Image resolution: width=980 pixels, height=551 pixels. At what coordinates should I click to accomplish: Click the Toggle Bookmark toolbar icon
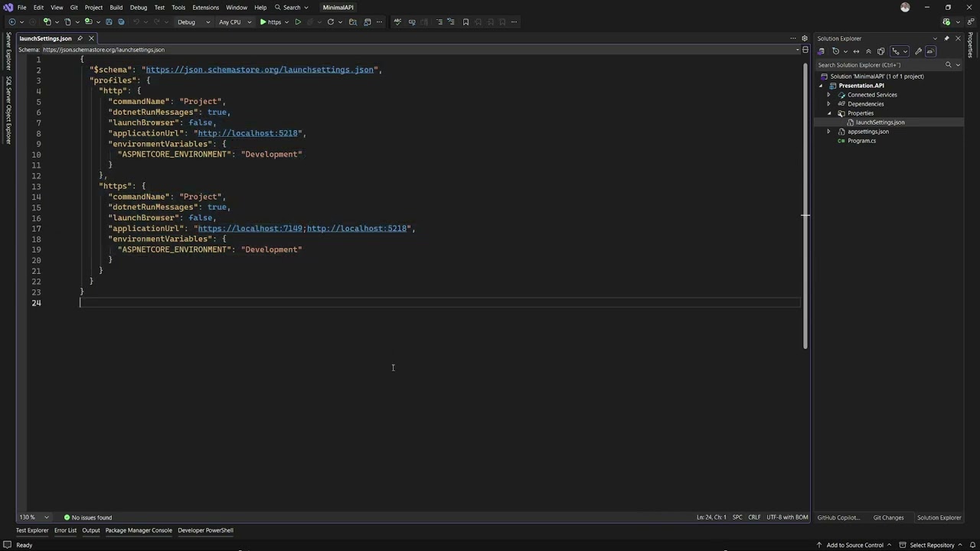465,22
